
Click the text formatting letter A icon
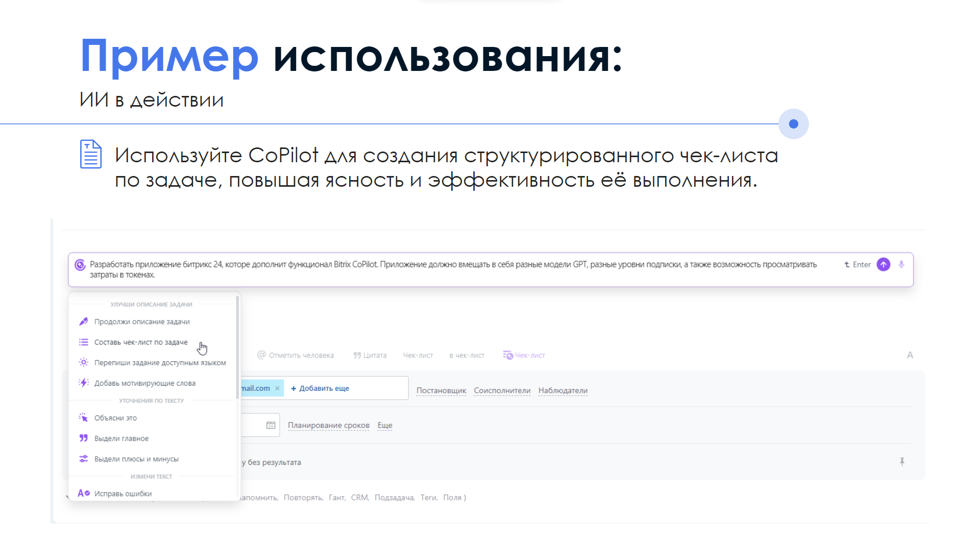(910, 355)
